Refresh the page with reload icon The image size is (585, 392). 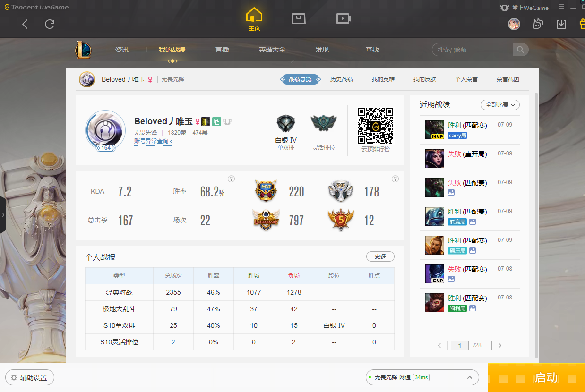coord(50,24)
